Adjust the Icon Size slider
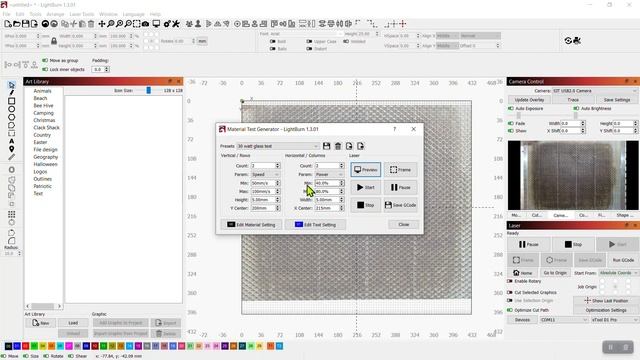 click(149, 90)
